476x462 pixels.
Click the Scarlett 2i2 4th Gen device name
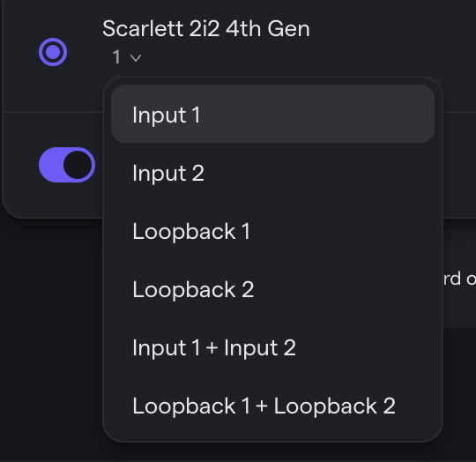pos(206,29)
